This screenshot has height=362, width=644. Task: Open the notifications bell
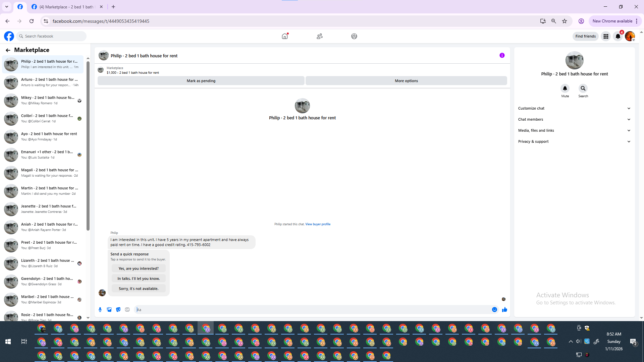tap(618, 36)
